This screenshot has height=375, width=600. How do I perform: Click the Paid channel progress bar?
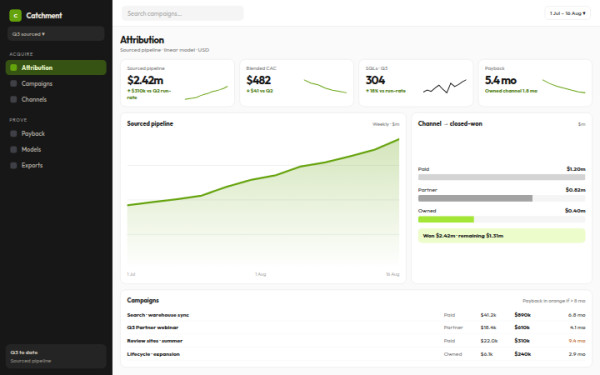click(502, 177)
